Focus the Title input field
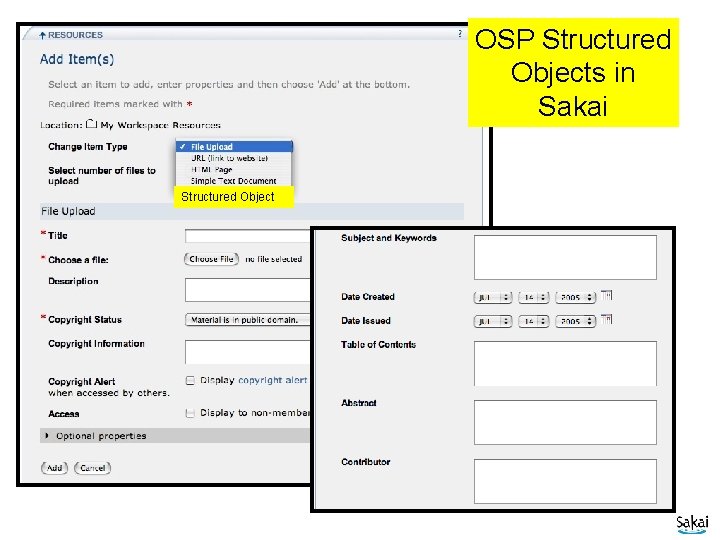This screenshot has height=540, width=720. point(248,236)
